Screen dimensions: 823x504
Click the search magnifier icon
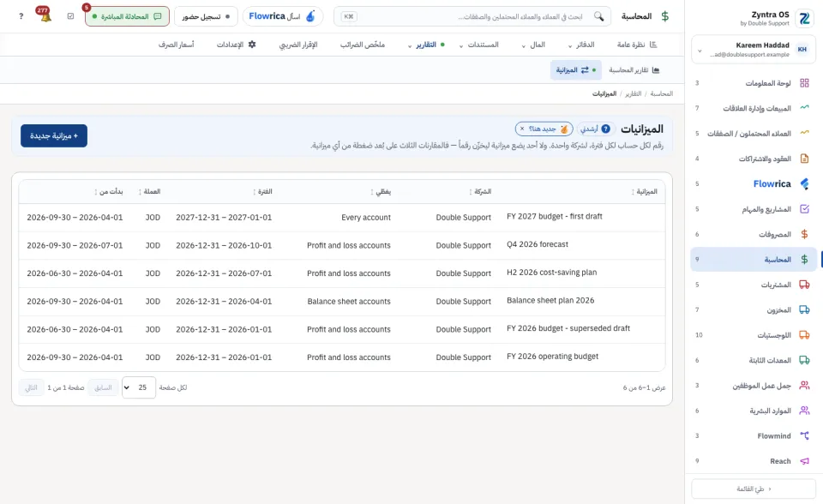[x=598, y=16]
